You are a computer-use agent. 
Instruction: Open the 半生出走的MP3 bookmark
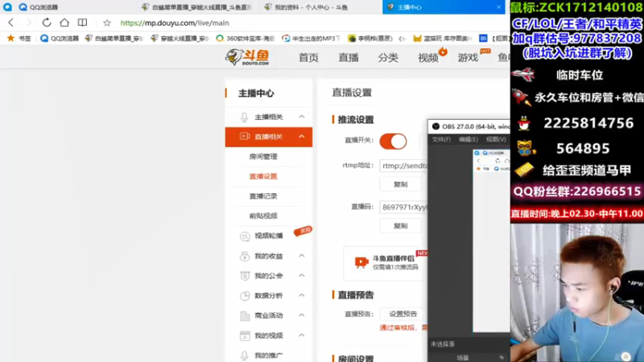(x=312, y=38)
